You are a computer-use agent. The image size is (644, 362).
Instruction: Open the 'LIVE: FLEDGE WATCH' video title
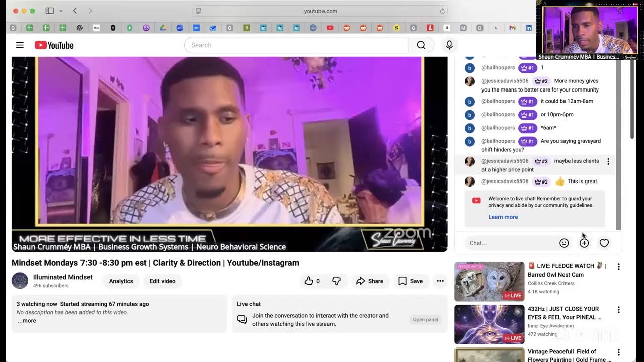click(567, 270)
